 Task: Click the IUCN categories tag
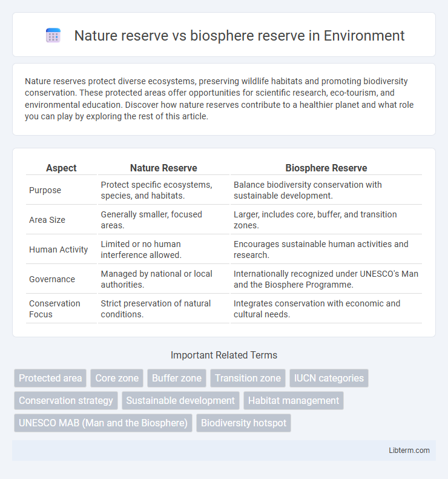coord(329,378)
